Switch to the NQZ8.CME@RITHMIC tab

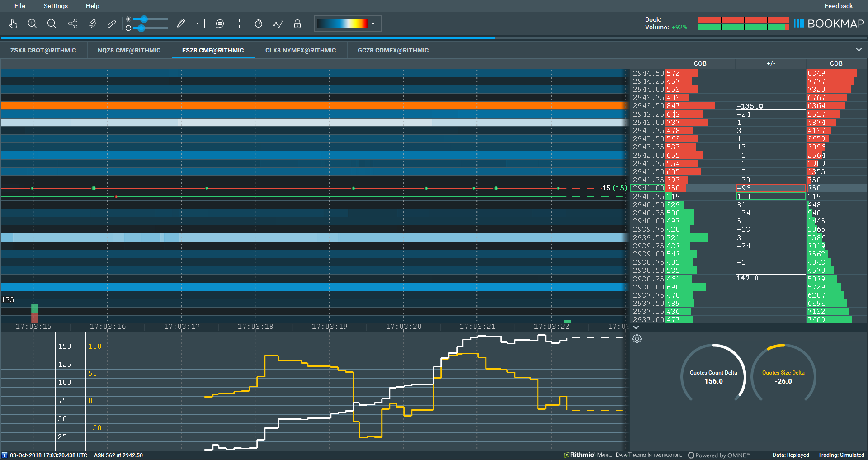coord(129,50)
